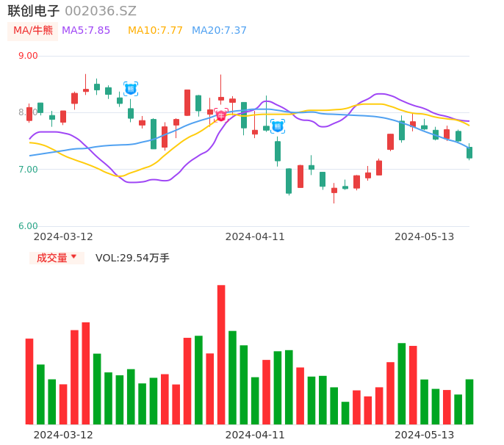Click the 2024-04-11 date on price axis

coord(255,236)
